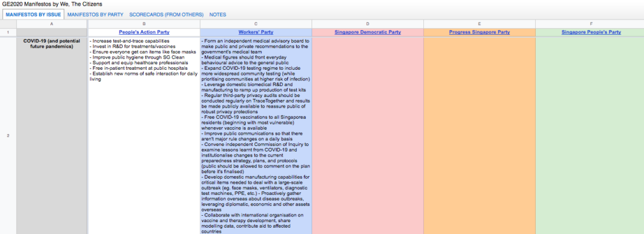Select row 1 header number
Screen dimensions: 644x234
point(8,32)
